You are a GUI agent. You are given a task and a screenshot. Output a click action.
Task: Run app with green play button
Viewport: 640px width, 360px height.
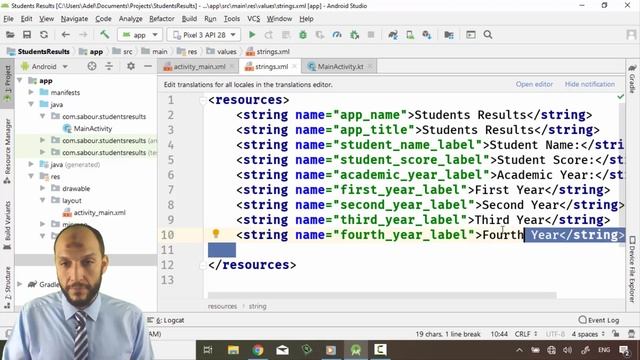[252, 35]
